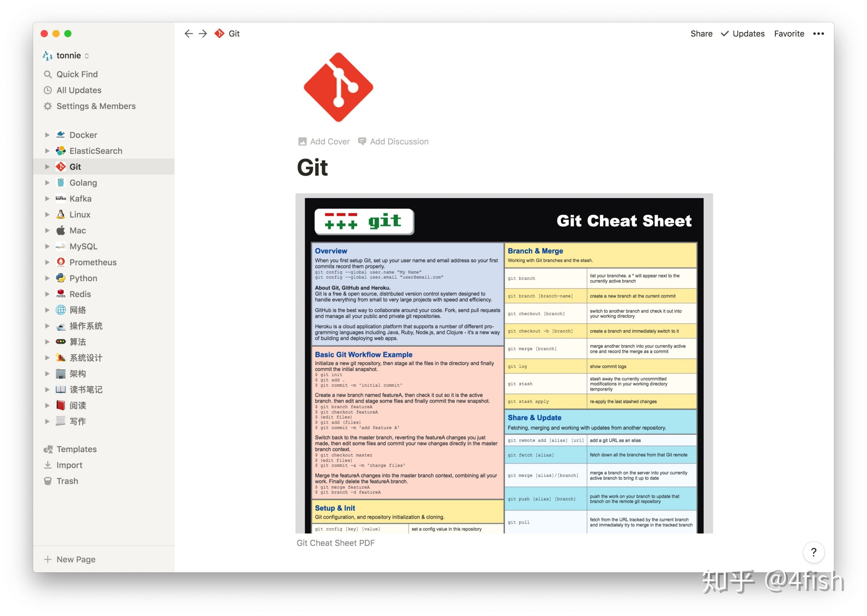Click Add Cover above the title
The height and width of the screenshot is (616, 867).
coord(324,142)
